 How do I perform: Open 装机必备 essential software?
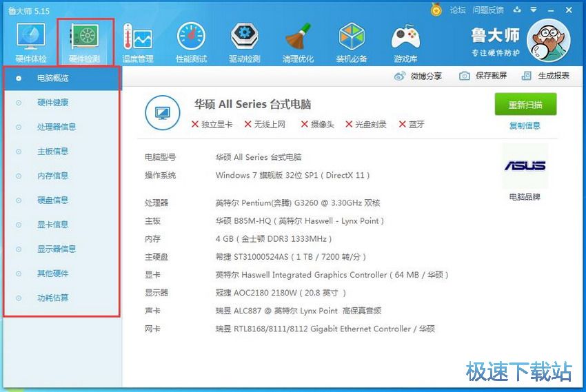pos(352,42)
